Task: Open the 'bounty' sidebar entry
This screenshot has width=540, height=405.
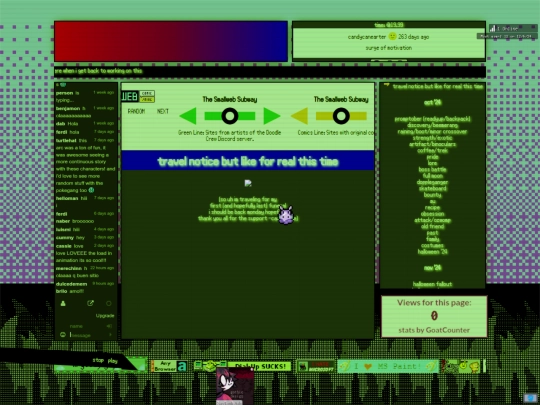Action: (433, 195)
